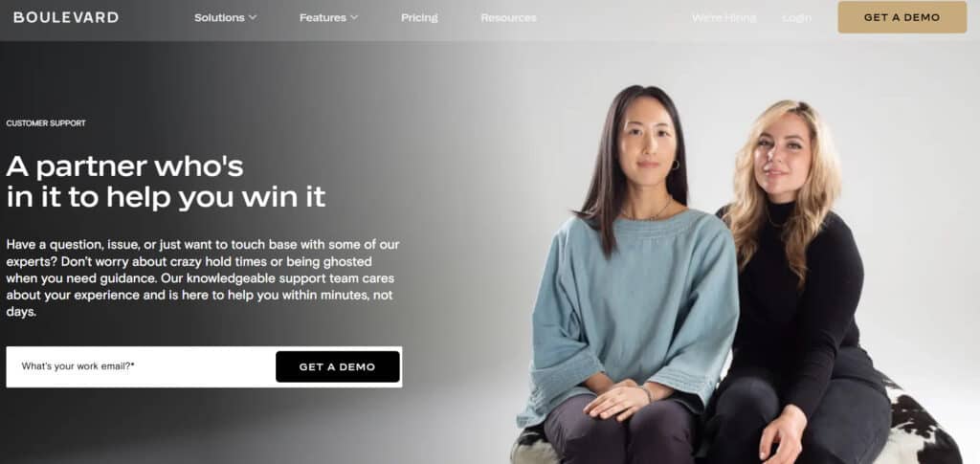Viewport: 980px width, 464px height.
Task: Focus the work email input field
Action: (x=142, y=366)
